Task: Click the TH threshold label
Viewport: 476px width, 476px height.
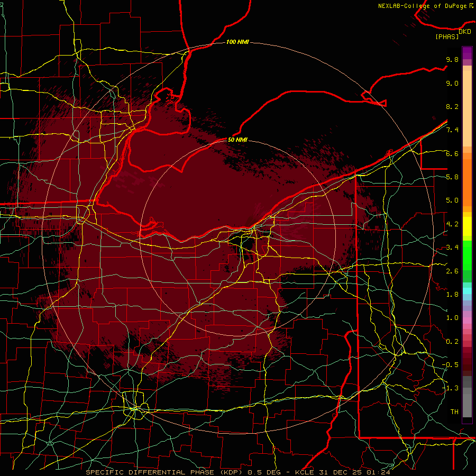Action: 454,412
